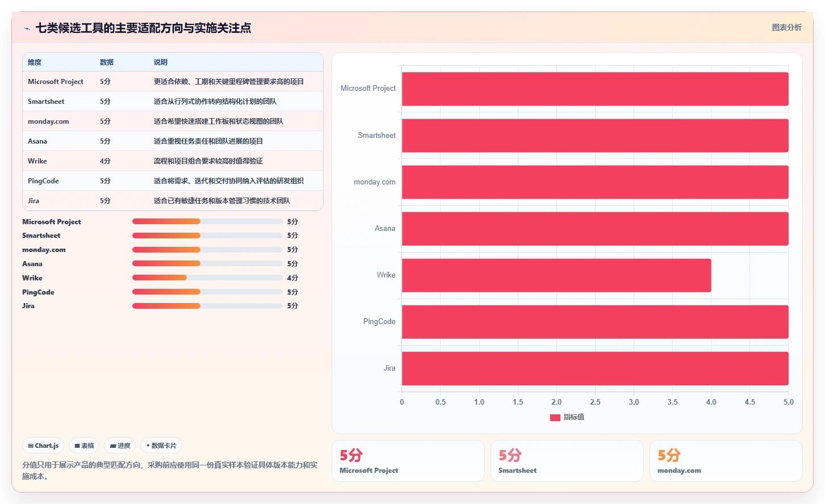Select the Wrike table row name
This screenshot has height=504, width=825.
click(x=37, y=161)
